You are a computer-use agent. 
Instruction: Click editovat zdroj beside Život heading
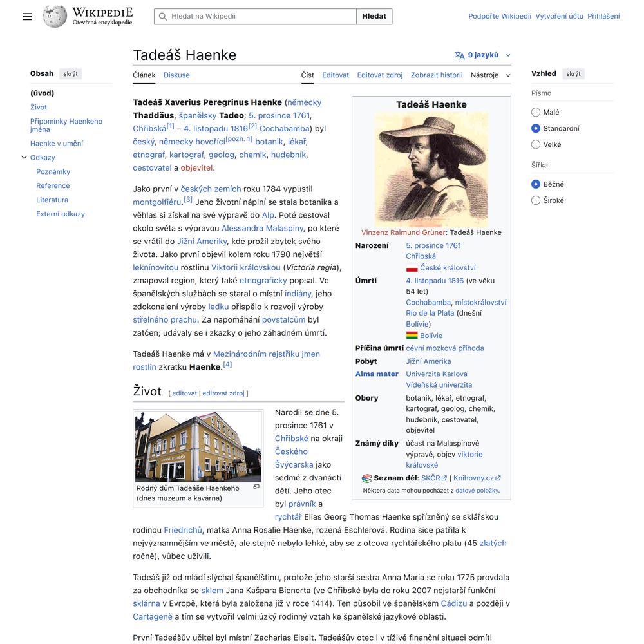pyautogui.click(x=223, y=393)
